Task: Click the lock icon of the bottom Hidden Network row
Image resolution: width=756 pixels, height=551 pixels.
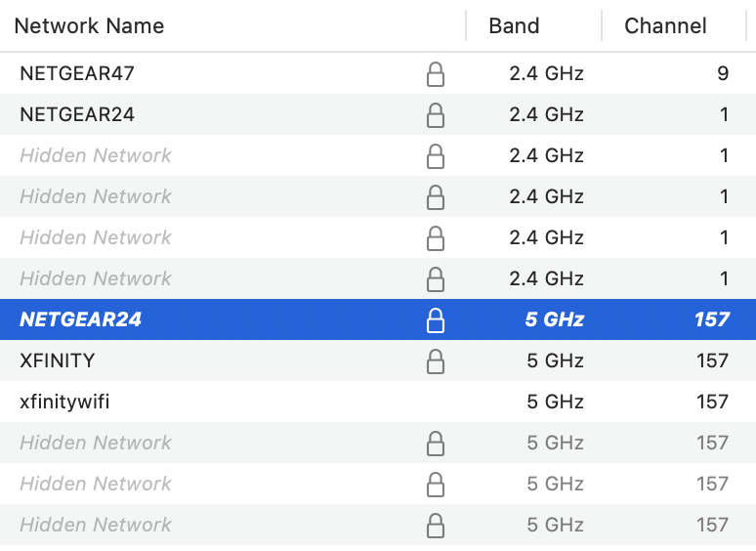Action: click(x=436, y=526)
